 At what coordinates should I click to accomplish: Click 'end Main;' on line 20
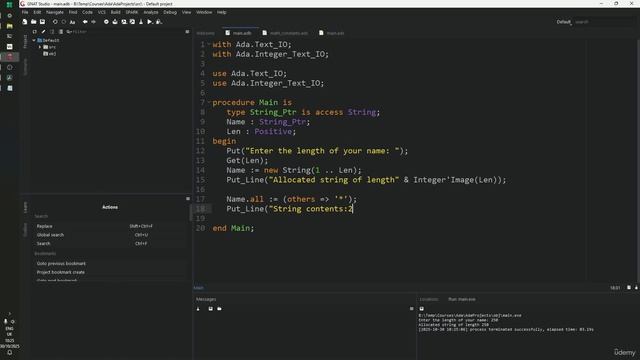pos(233,228)
